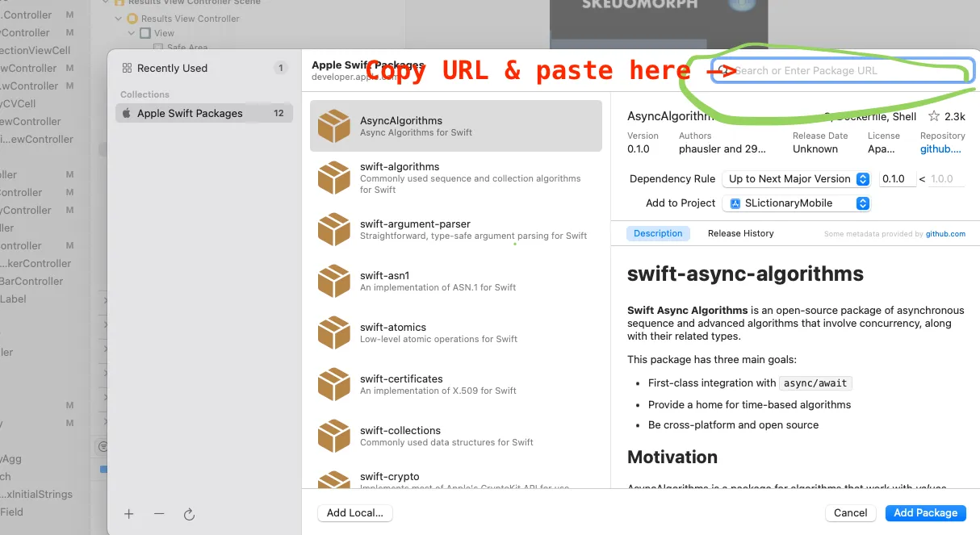Viewport: 980px width, 535px height.
Task: Open the github repository link
Action: [x=941, y=149]
